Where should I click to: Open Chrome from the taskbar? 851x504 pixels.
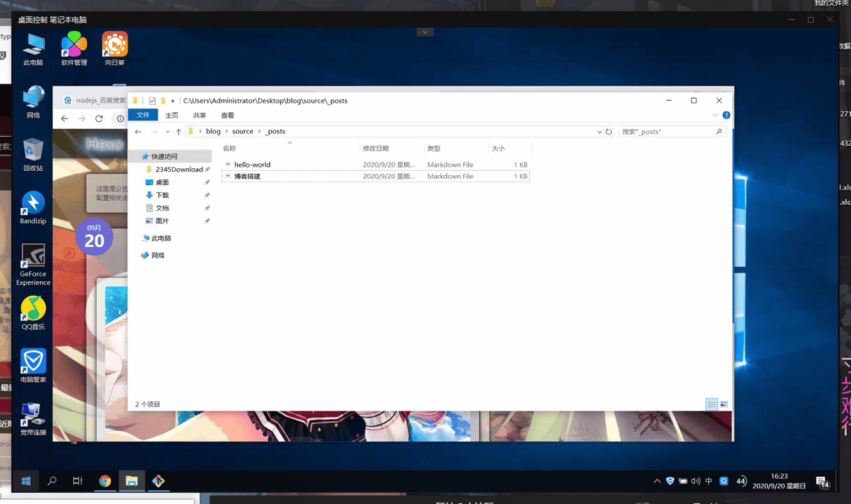105,481
